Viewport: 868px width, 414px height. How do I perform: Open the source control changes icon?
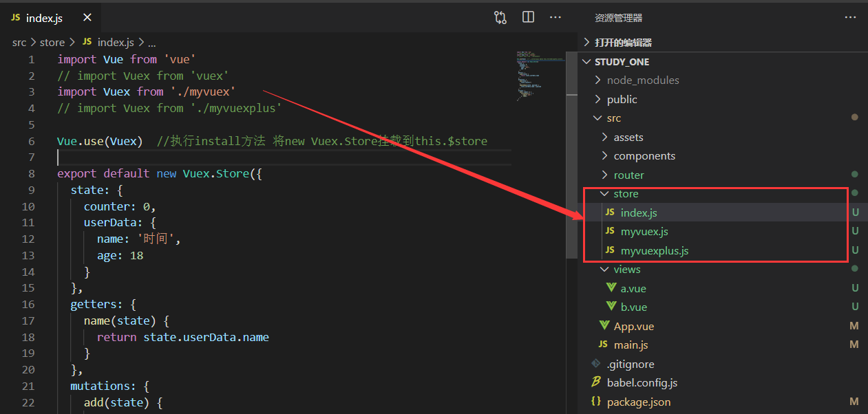[x=500, y=18]
